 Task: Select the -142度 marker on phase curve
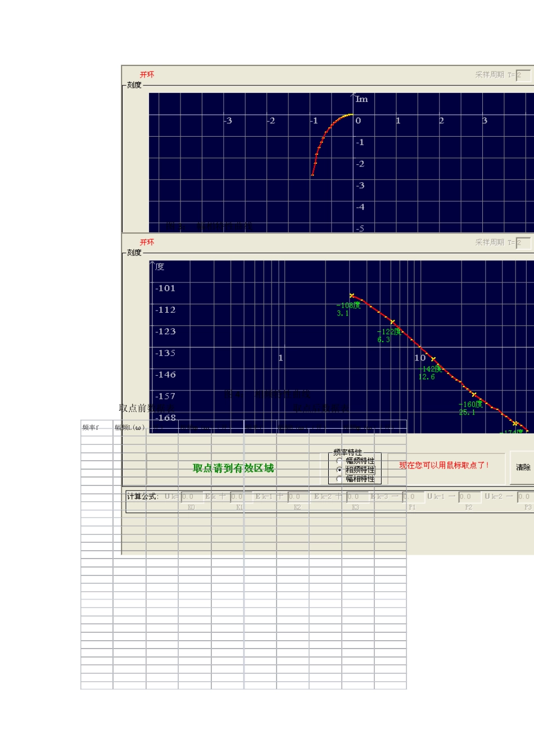click(x=433, y=359)
